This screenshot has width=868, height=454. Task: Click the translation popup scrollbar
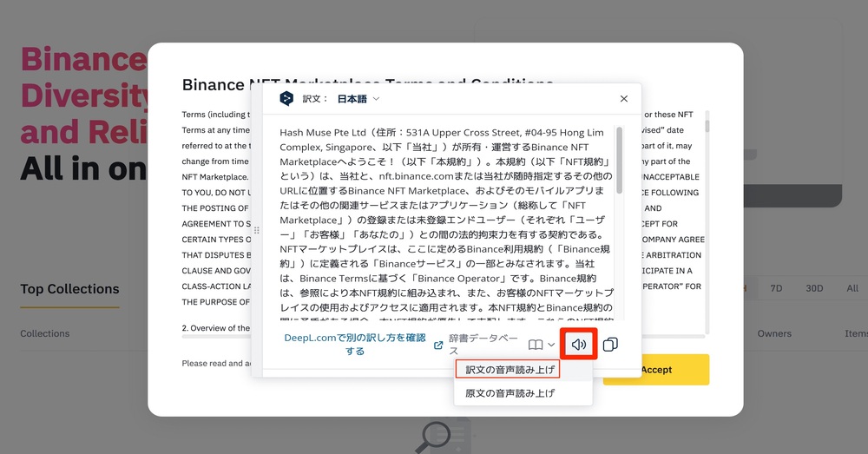coord(619,161)
